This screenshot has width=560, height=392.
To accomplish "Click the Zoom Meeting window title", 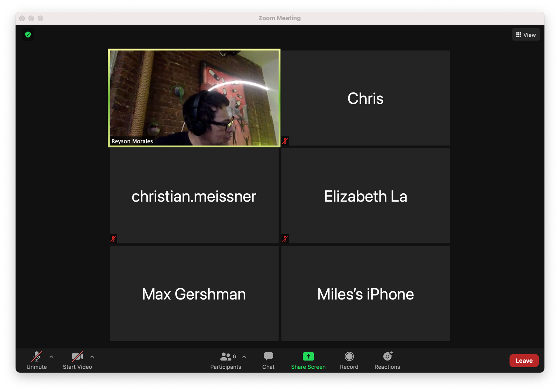I will (280, 18).
